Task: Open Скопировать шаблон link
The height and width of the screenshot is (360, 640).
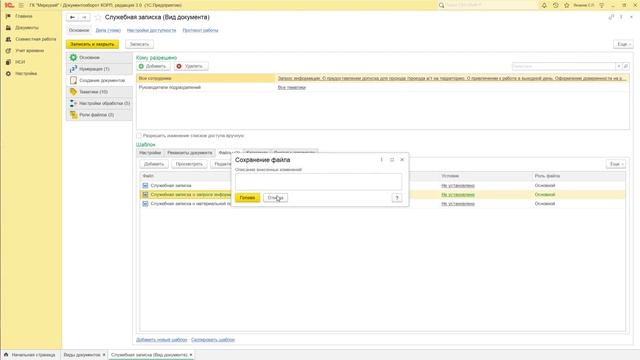Action: [x=213, y=340]
